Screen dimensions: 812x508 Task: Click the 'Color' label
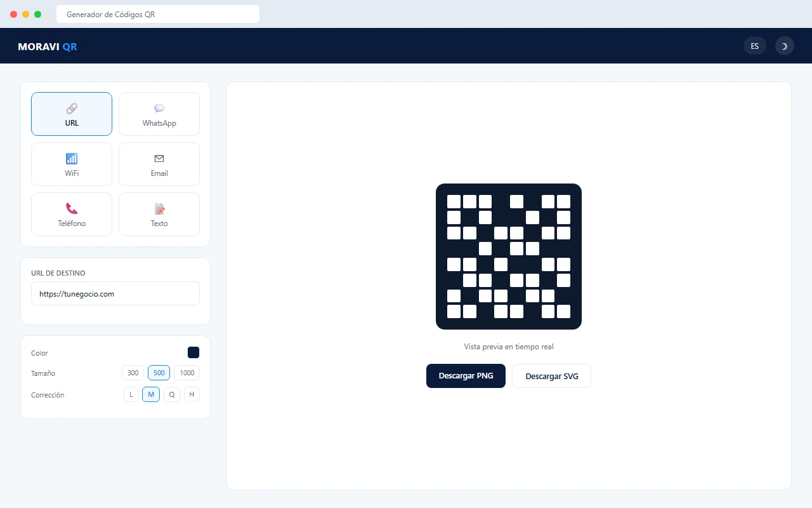[39, 353]
